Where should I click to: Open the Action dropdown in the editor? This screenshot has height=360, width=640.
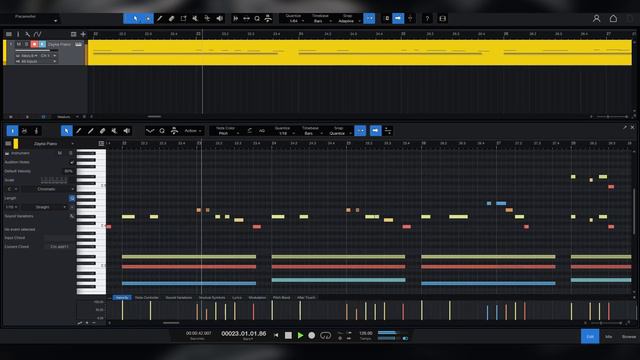(193, 131)
